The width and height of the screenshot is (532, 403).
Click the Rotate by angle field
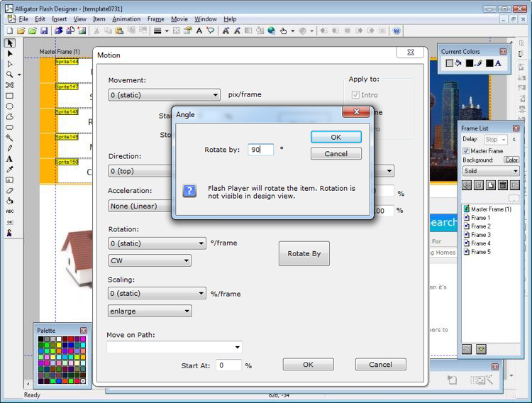tap(260, 150)
